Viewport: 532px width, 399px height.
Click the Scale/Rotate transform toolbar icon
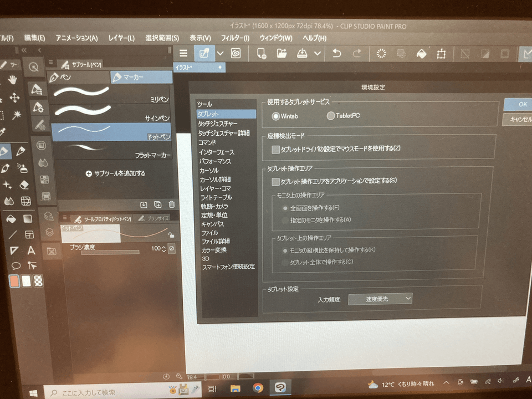pyautogui.click(x=441, y=54)
